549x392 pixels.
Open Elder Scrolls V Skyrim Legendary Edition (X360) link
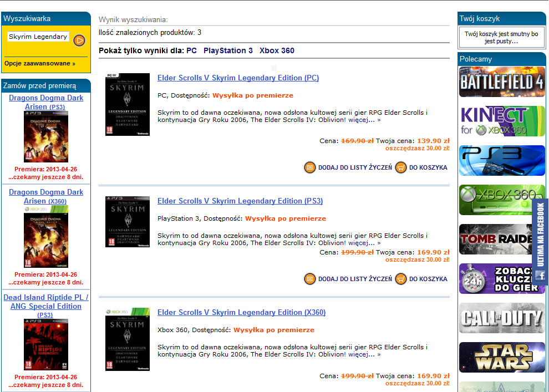click(x=242, y=313)
